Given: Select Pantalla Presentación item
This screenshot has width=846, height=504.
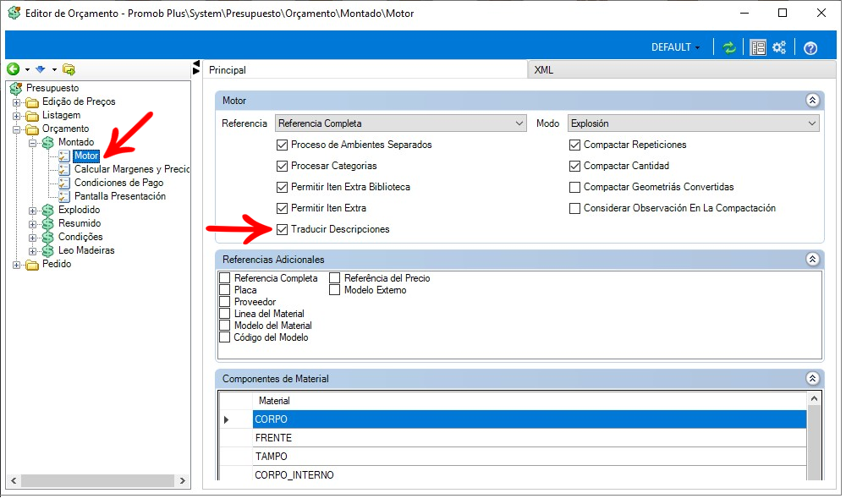Looking at the screenshot, I should [x=120, y=196].
